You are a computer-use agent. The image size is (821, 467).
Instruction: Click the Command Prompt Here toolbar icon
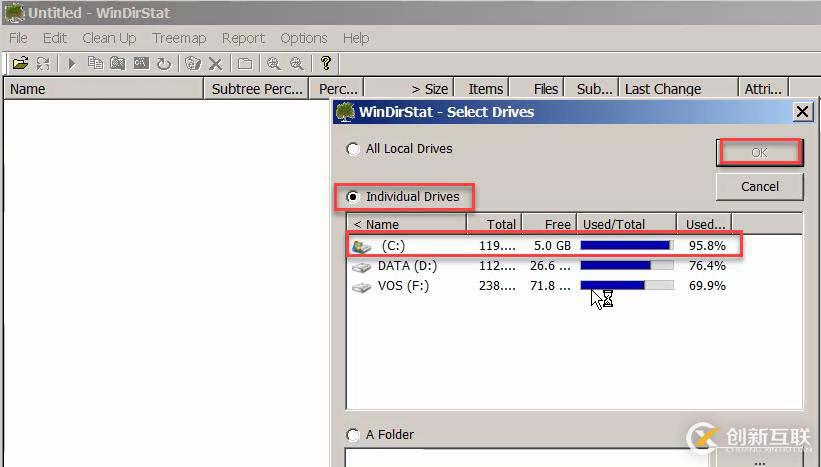(141, 63)
